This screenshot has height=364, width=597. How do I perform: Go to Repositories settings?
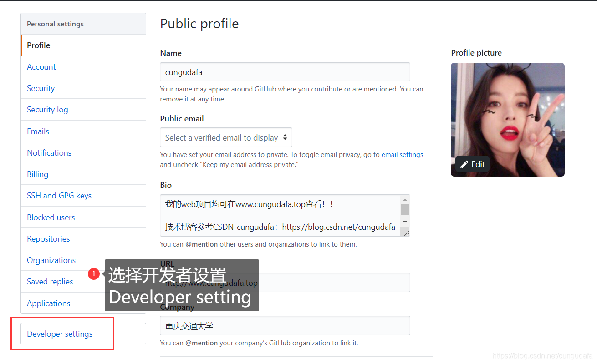click(83, 238)
